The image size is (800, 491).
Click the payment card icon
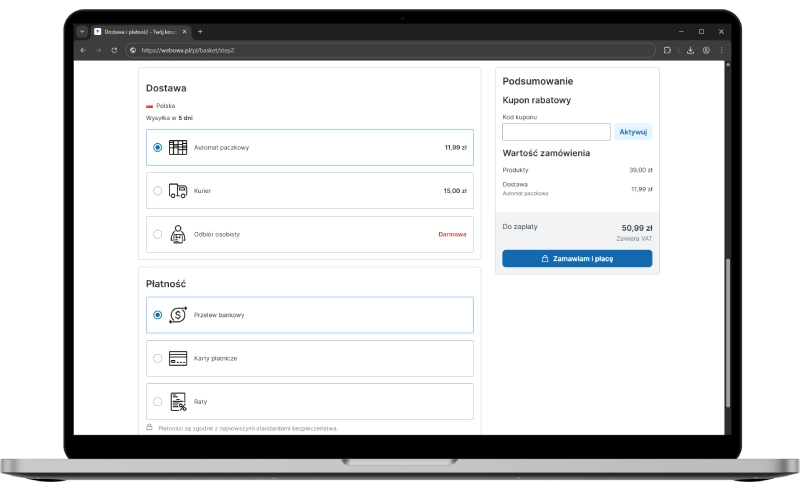178,358
